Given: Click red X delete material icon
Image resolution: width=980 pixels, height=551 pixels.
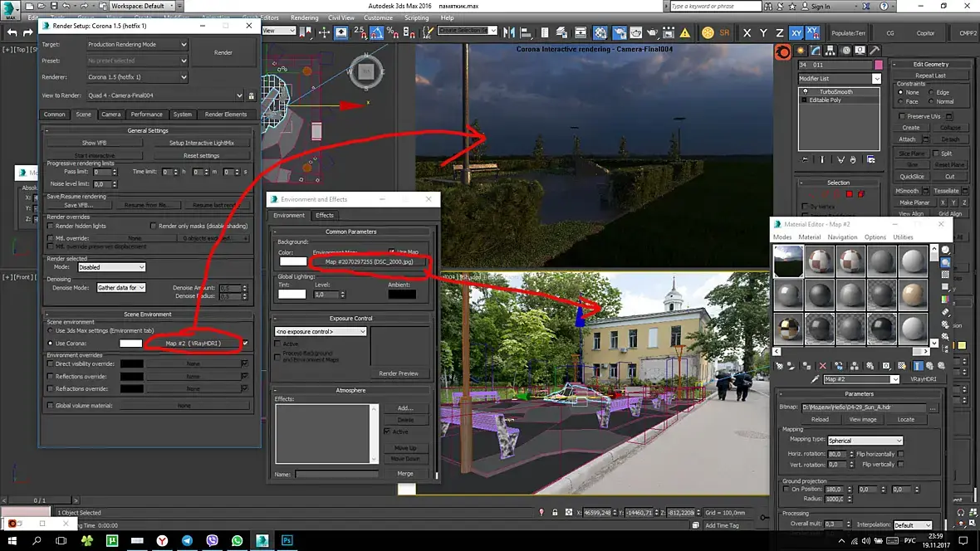Looking at the screenshot, I should 822,366.
